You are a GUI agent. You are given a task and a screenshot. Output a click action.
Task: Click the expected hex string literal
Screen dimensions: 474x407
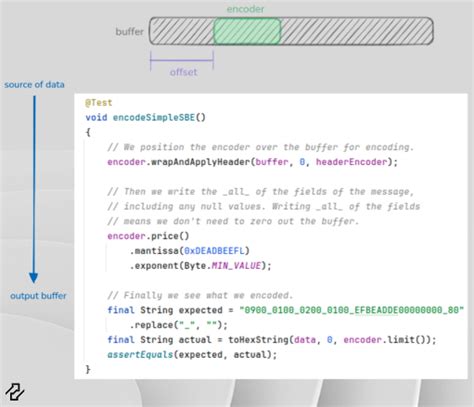pyautogui.click(x=352, y=310)
